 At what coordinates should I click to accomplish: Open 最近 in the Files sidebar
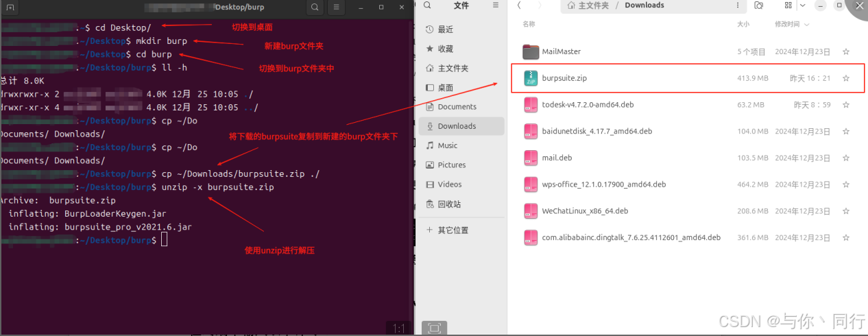tap(461, 29)
